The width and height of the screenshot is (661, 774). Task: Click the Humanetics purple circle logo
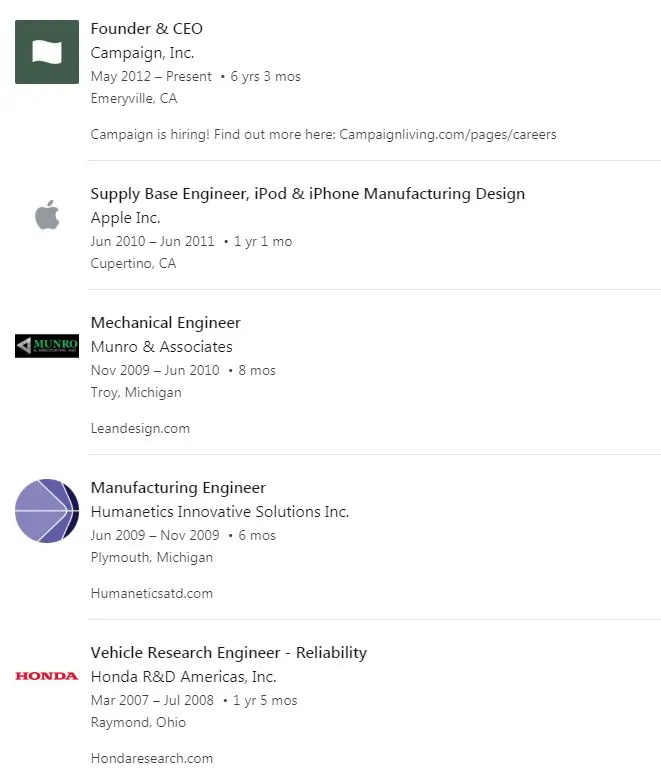click(x=47, y=511)
